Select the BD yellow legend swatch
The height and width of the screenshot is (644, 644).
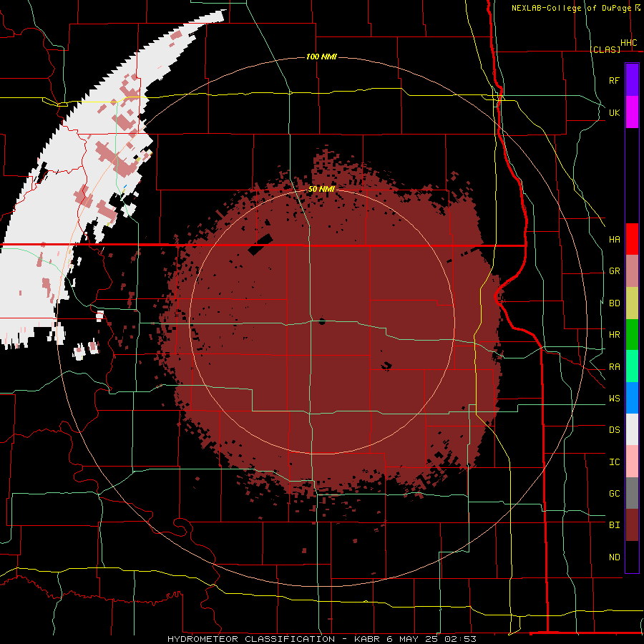point(632,303)
